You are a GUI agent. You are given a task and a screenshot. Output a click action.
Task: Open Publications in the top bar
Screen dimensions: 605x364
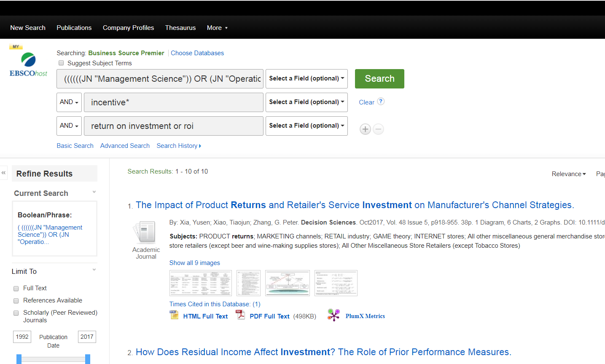click(74, 28)
